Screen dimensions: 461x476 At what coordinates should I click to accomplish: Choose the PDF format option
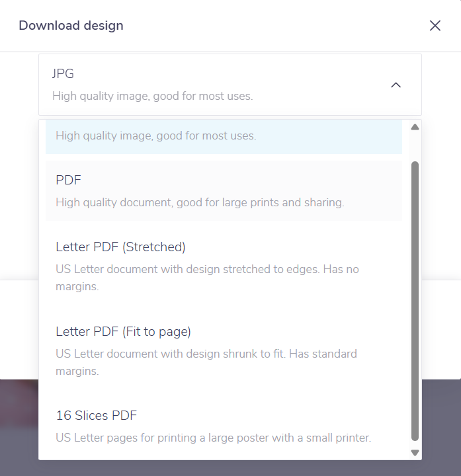pyautogui.click(x=224, y=190)
